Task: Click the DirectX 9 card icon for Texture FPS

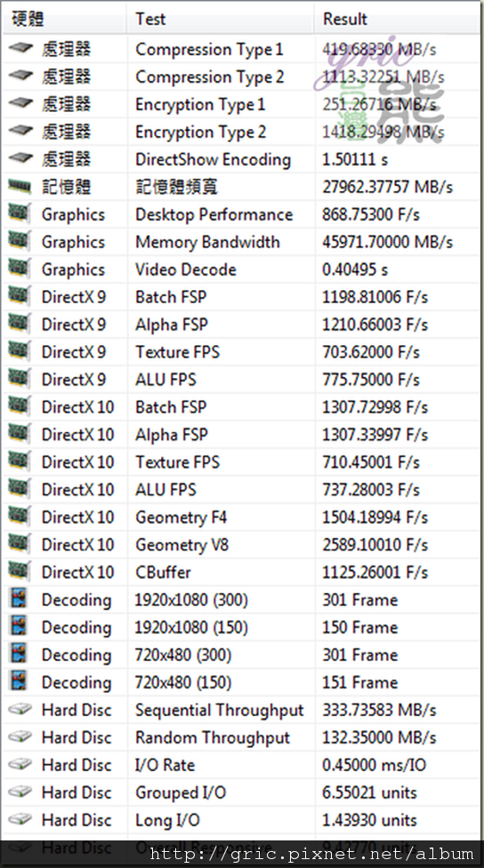Action: click(20, 351)
